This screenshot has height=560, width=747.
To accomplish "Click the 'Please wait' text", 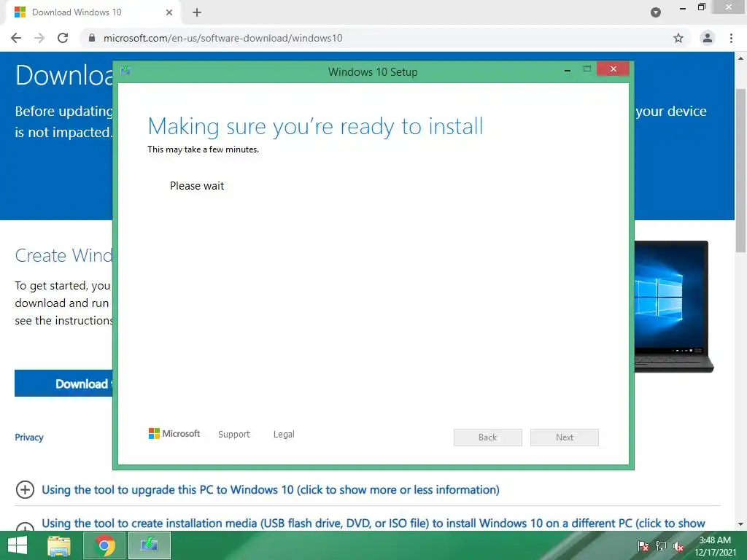I will click(x=197, y=186).
